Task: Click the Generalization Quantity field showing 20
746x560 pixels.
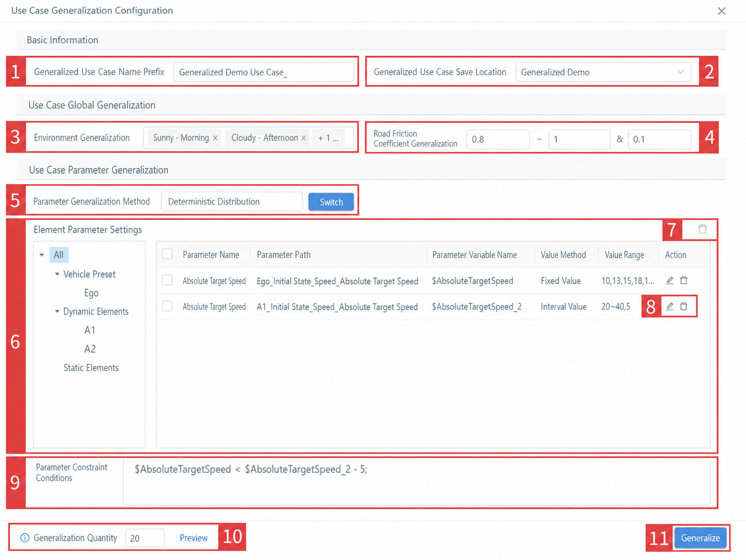Action: point(145,538)
